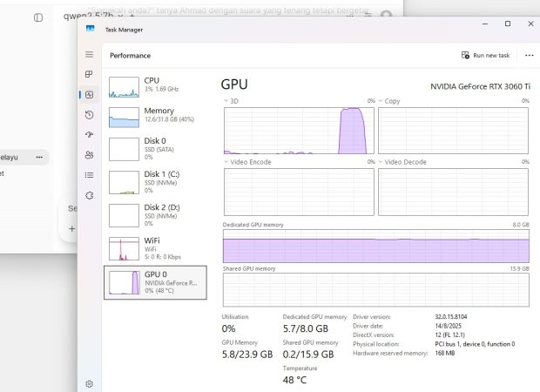Click the 168 MB hardware reserved value

point(444,353)
